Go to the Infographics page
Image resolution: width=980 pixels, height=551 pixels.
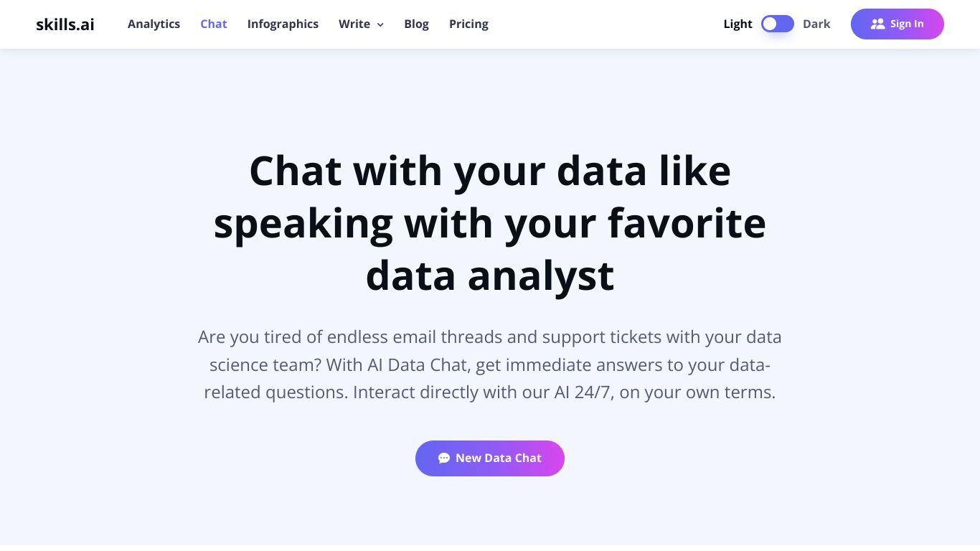[x=283, y=24]
